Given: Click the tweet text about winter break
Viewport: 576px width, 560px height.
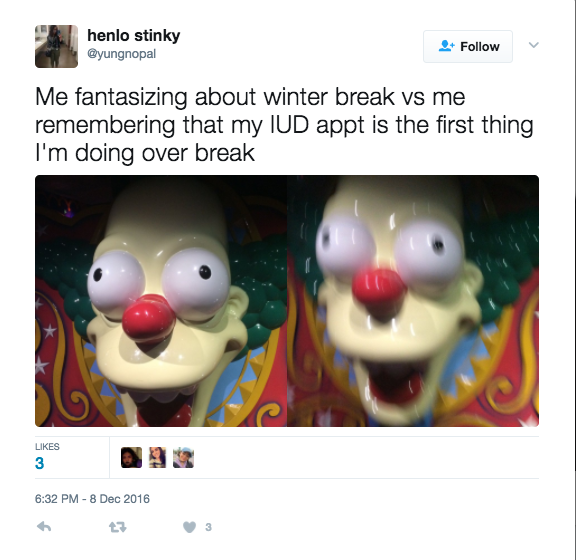Looking at the screenshot, I should pos(284,125).
